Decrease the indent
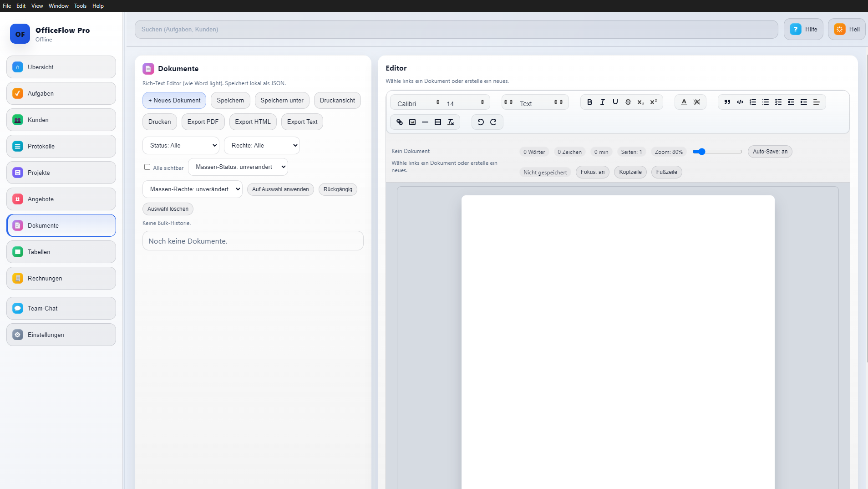Screen dimensions: 868x489 [791, 102]
